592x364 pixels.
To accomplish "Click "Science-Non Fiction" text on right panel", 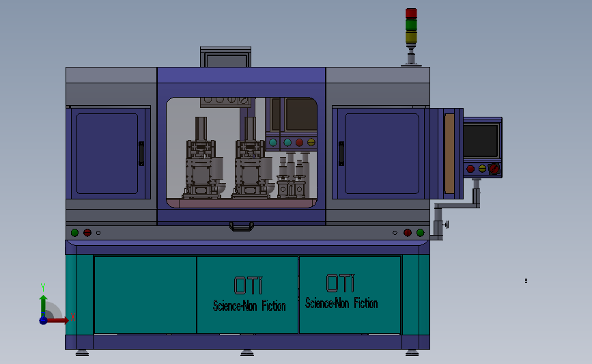I will (x=341, y=303).
